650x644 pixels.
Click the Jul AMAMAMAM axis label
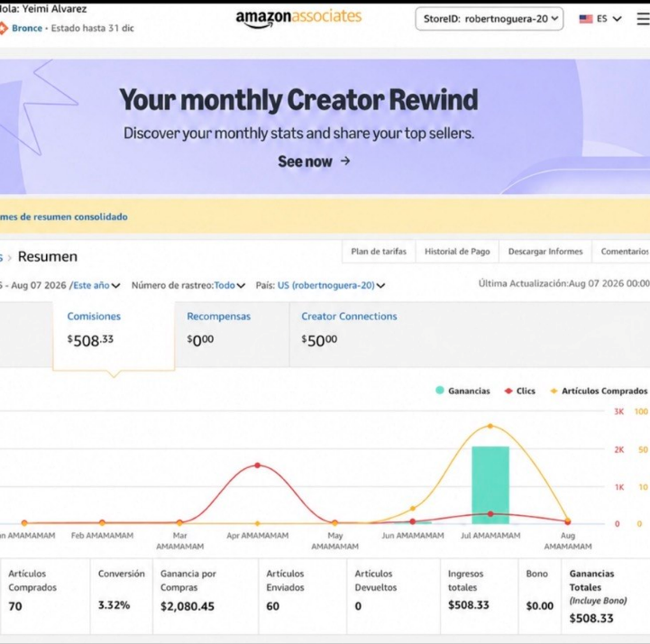[490, 536]
